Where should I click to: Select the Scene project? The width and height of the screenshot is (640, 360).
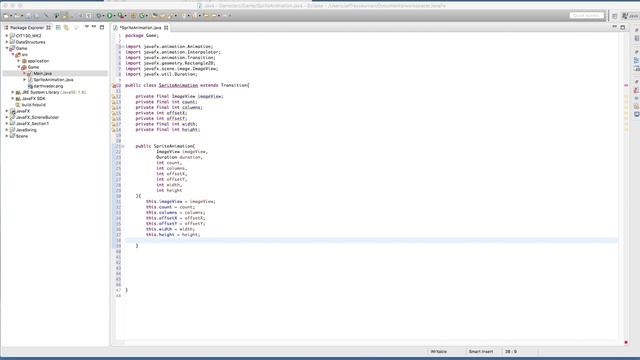(22, 136)
